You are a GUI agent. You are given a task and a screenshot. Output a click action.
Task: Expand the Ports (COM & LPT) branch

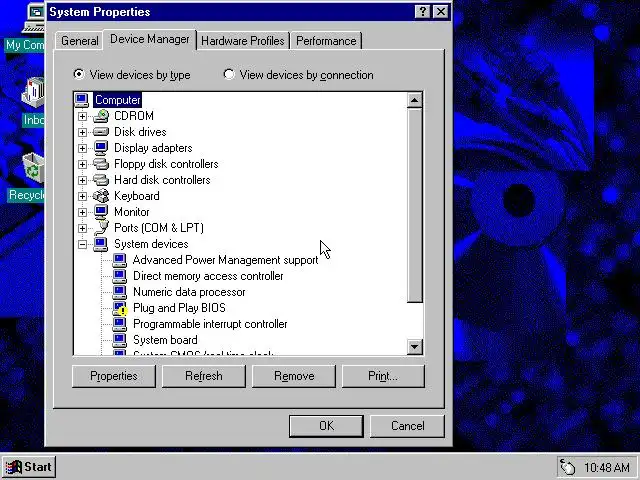(x=82, y=228)
